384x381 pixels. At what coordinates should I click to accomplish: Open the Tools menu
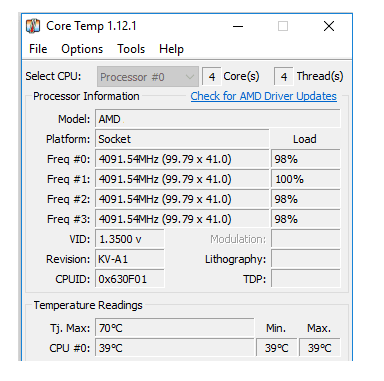131,49
